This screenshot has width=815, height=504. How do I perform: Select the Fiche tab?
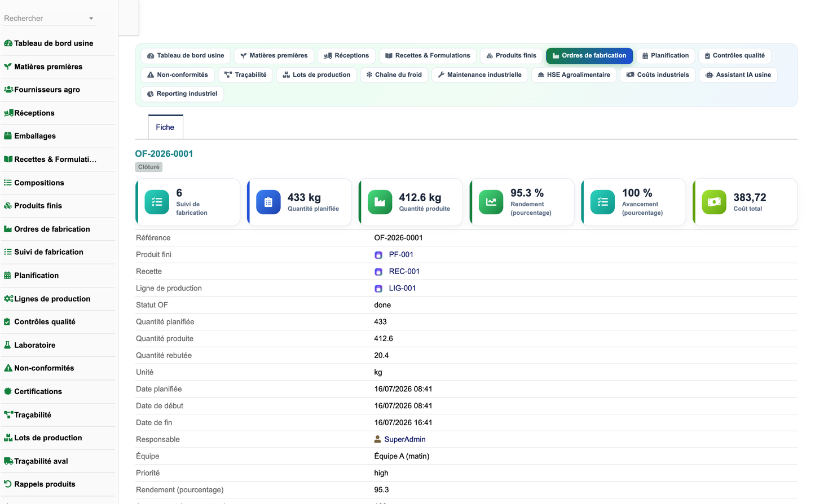click(x=165, y=127)
